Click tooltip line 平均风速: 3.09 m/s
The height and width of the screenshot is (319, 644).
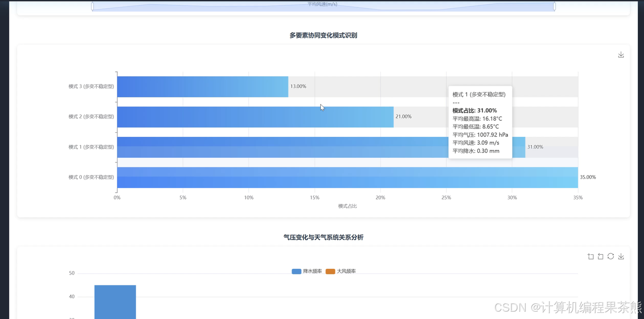coord(476,143)
